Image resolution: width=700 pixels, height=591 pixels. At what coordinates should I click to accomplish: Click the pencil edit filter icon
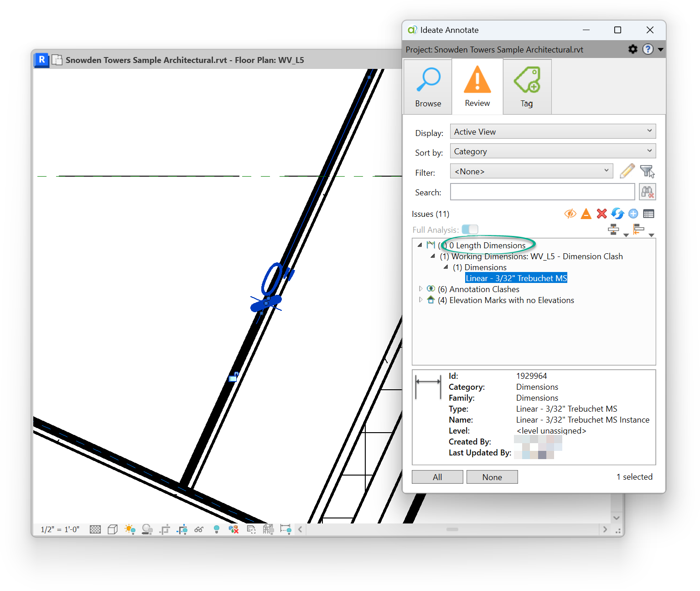[x=627, y=171]
